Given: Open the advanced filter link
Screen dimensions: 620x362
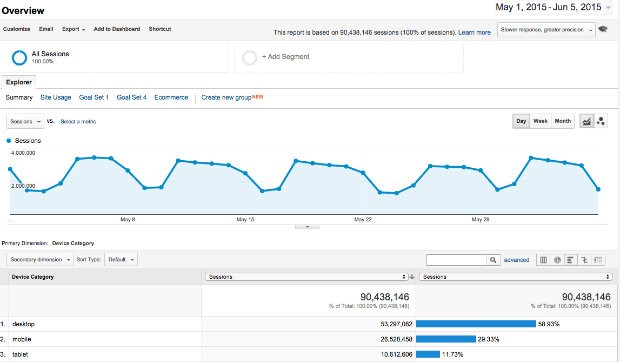Looking at the screenshot, I should point(516,260).
